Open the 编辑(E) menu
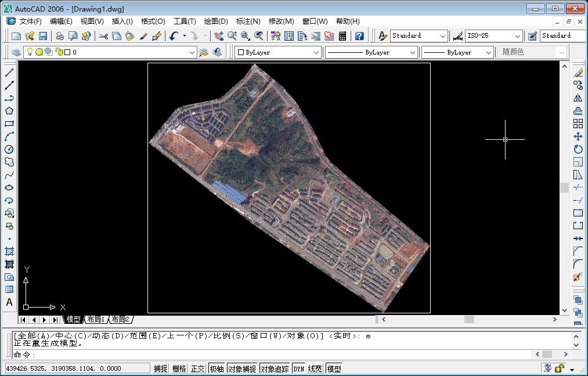588x376 pixels. pyautogui.click(x=61, y=21)
